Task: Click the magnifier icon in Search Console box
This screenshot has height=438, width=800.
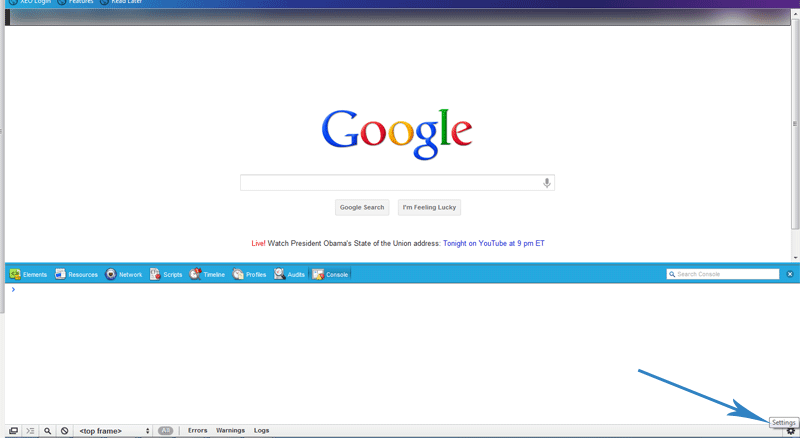Action: point(672,274)
